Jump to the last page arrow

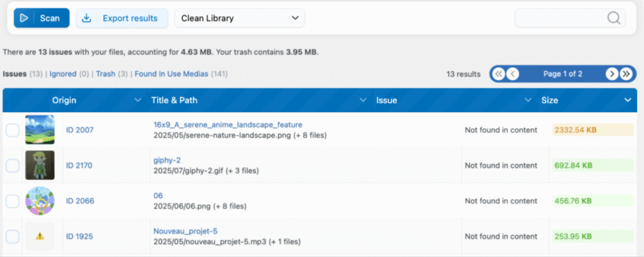(x=626, y=74)
